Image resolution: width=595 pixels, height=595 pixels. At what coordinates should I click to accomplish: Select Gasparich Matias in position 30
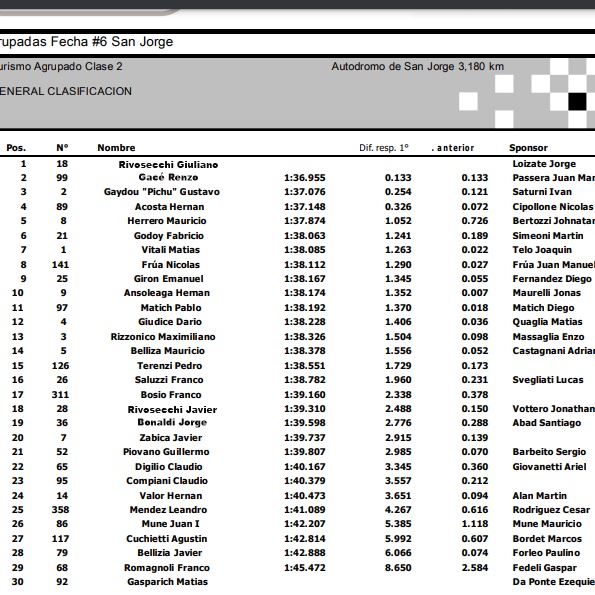tap(167, 582)
